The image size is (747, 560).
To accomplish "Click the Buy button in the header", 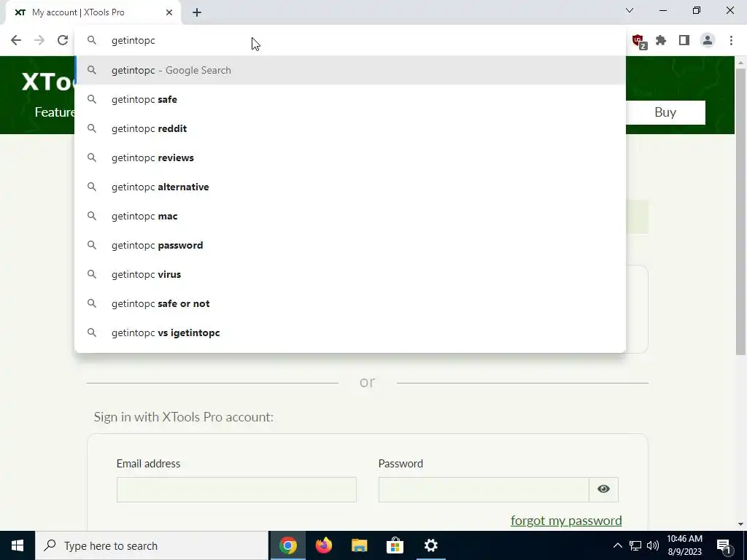I will point(665,112).
